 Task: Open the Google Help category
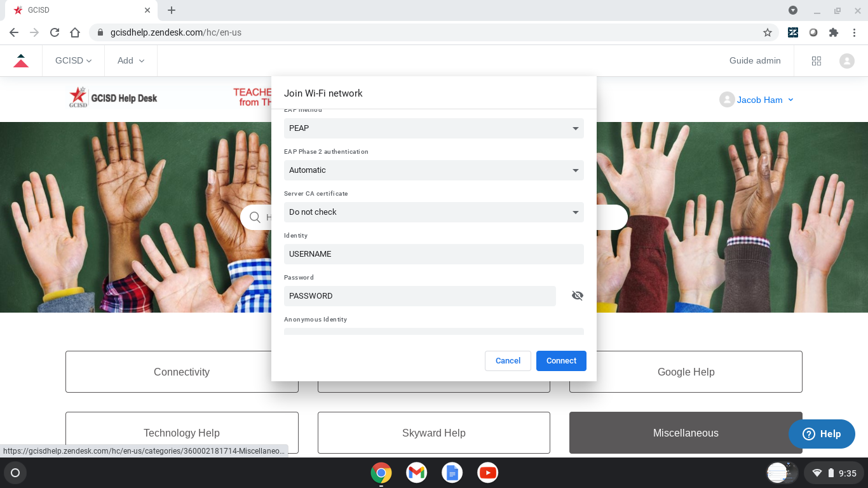click(686, 372)
